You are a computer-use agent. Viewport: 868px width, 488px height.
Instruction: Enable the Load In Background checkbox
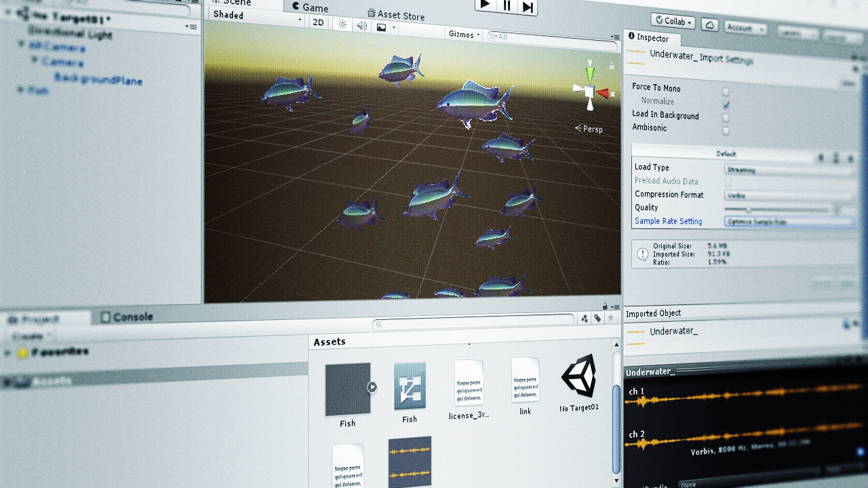pyautogui.click(x=726, y=118)
